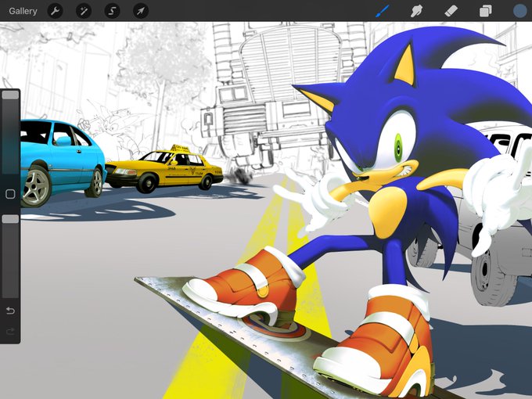Screen dimensions: 532x399
Task: Open the Layers panel
Action: tap(486, 11)
